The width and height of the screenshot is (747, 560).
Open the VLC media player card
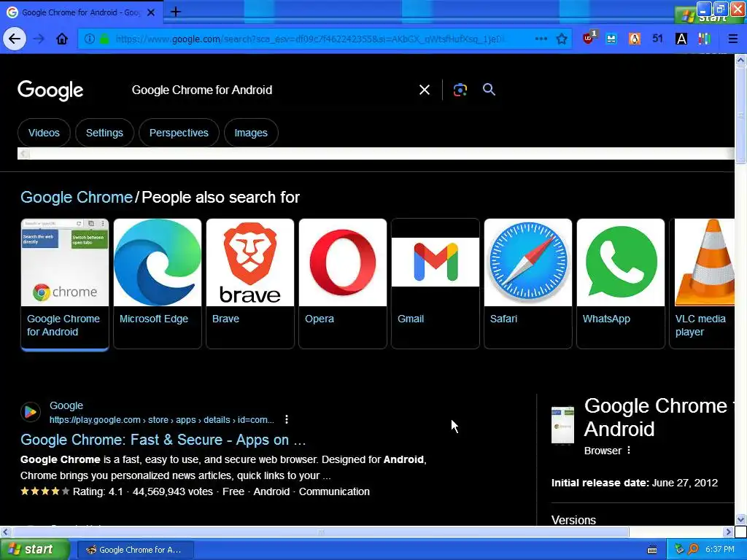coord(702,284)
